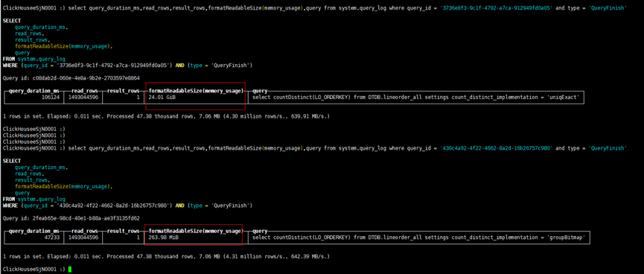
Task: Click the WHERE line containing '430c4a92-4f22-4662-8a2d-16b26757c980'
Action: pos(127,205)
